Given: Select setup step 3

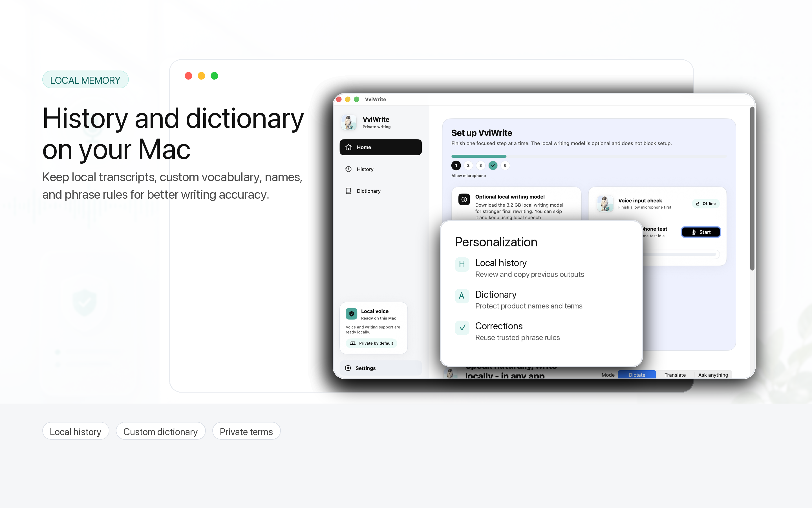Looking at the screenshot, I should click(480, 165).
